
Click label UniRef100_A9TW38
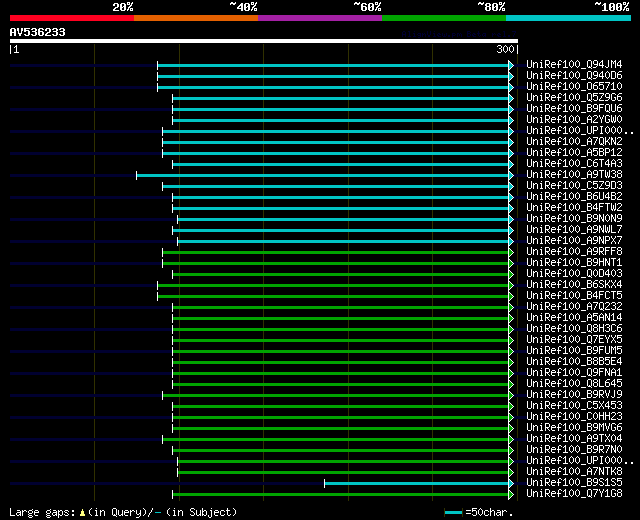(574, 175)
